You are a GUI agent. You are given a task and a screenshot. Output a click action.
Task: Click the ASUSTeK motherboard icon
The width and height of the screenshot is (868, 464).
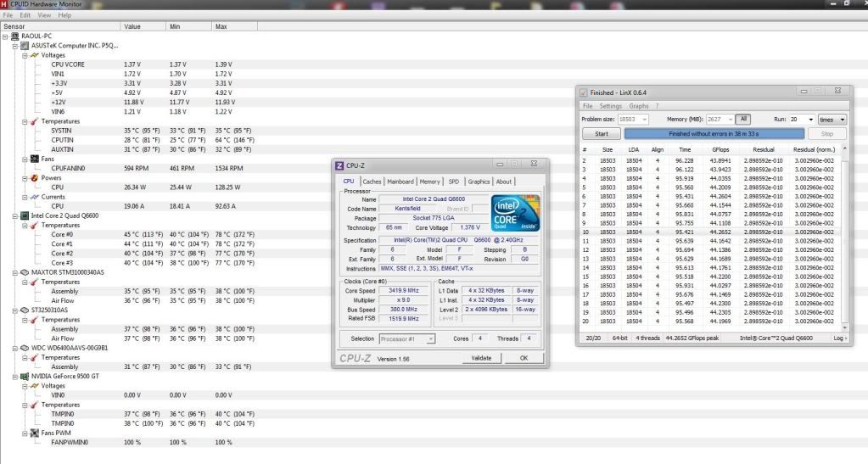point(25,46)
